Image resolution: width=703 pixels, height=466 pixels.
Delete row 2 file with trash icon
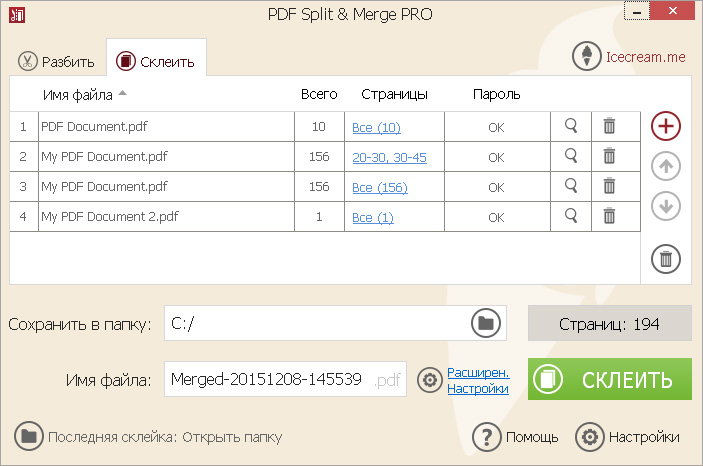(609, 156)
